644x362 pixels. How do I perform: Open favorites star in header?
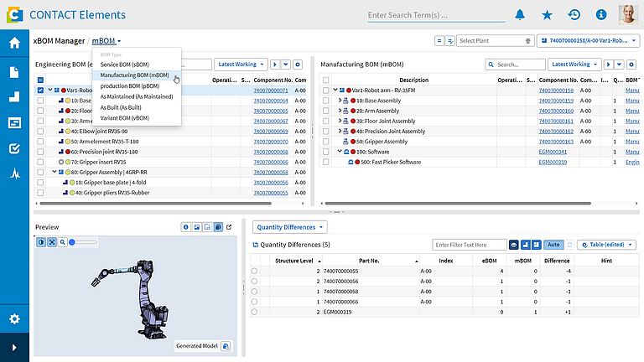[547, 15]
